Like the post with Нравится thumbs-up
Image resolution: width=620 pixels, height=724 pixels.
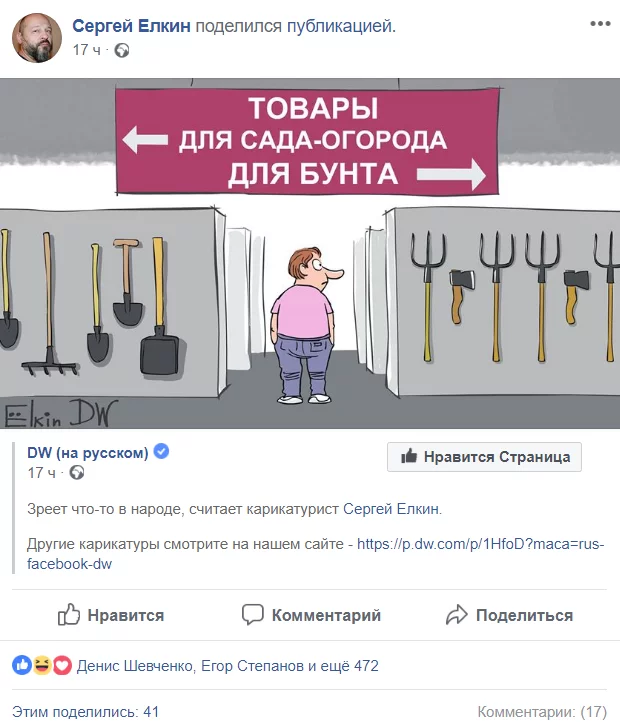pyautogui.click(x=111, y=615)
